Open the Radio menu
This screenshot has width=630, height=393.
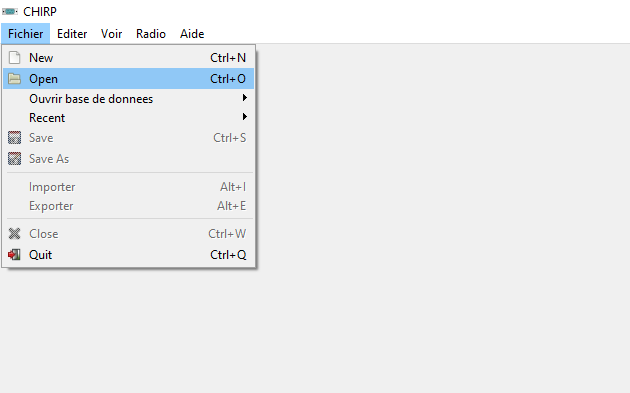coord(151,34)
